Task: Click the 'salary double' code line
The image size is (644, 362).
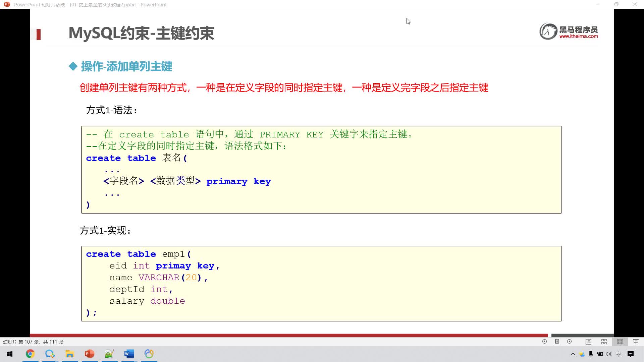Action: click(x=147, y=301)
